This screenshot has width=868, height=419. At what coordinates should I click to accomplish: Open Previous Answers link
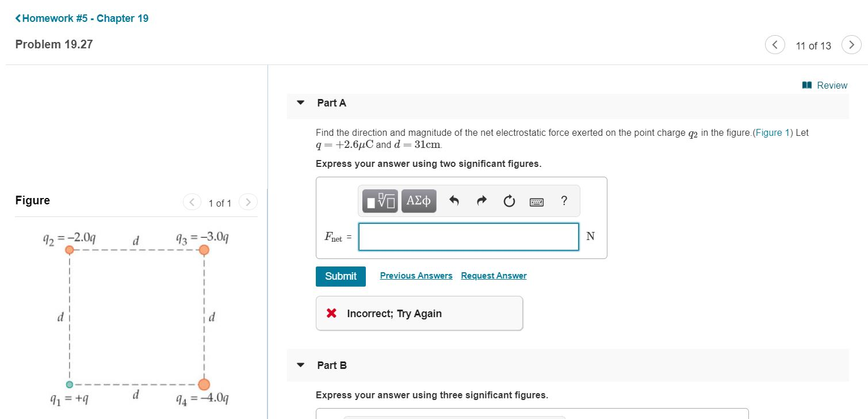click(416, 276)
